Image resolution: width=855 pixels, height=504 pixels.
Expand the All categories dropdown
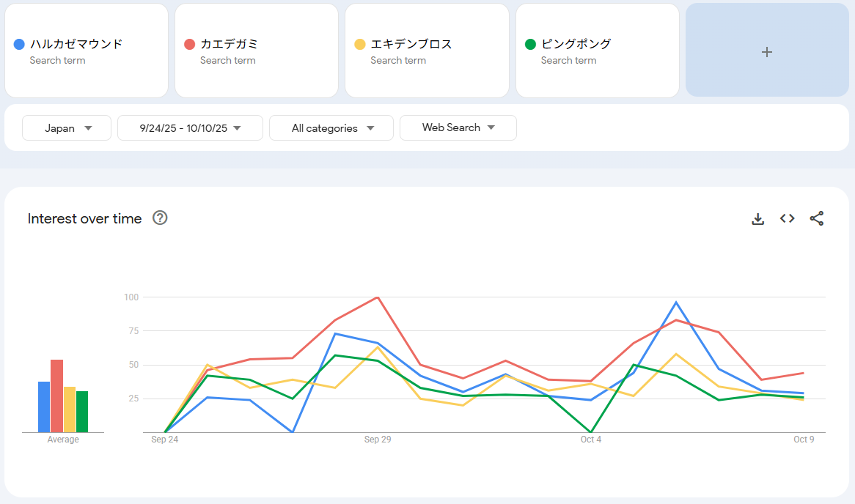(x=331, y=128)
